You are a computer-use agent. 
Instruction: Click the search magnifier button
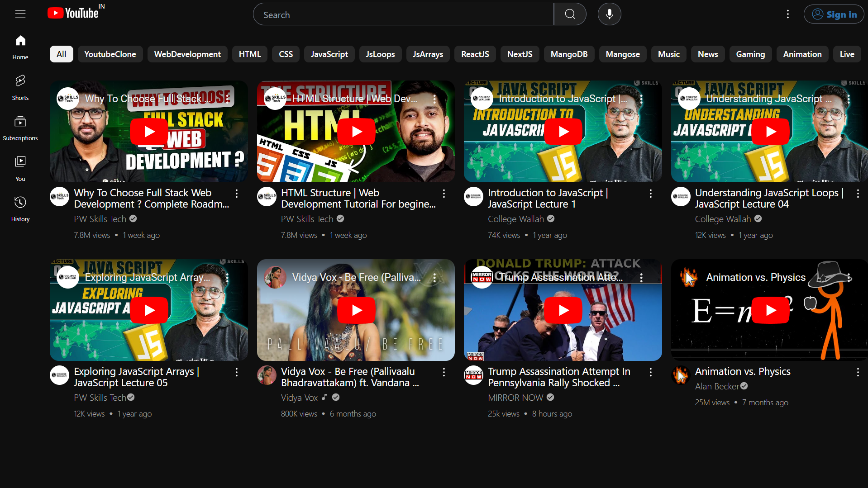(x=570, y=14)
